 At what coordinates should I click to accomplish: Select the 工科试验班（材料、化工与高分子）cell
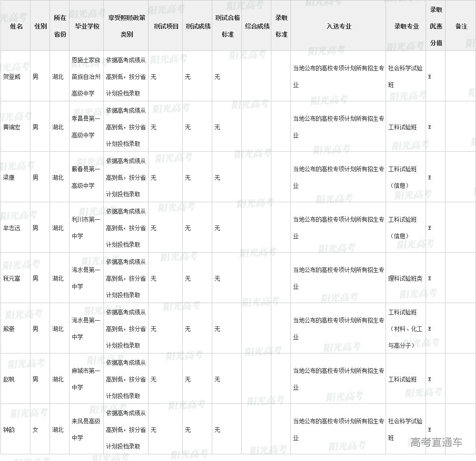[x=405, y=329]
